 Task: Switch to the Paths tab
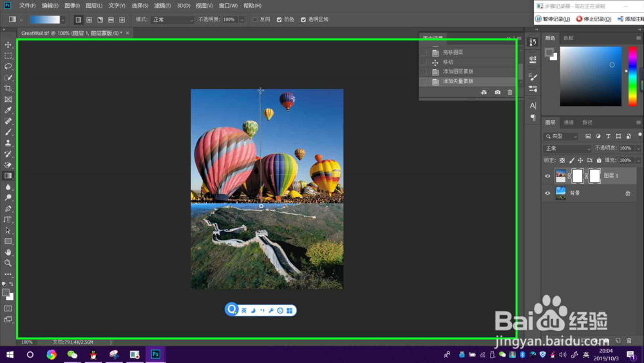(x=587, y=123)
